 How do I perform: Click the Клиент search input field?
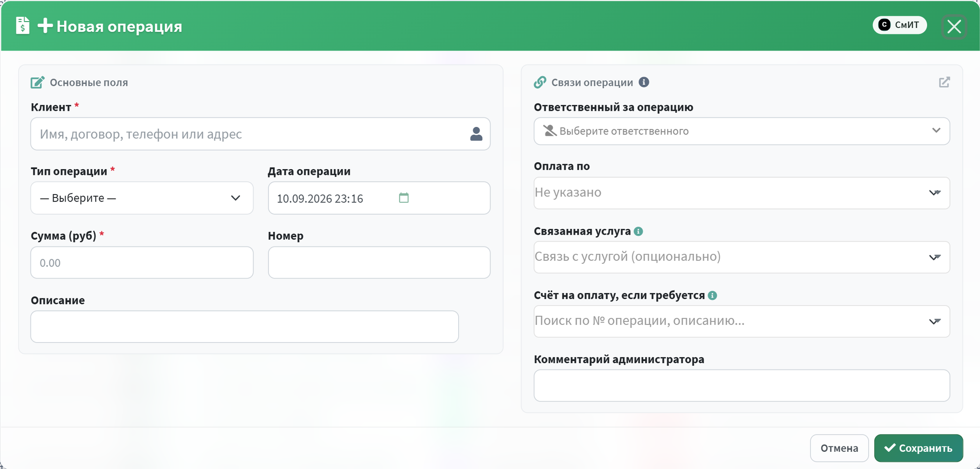(260, 134)
